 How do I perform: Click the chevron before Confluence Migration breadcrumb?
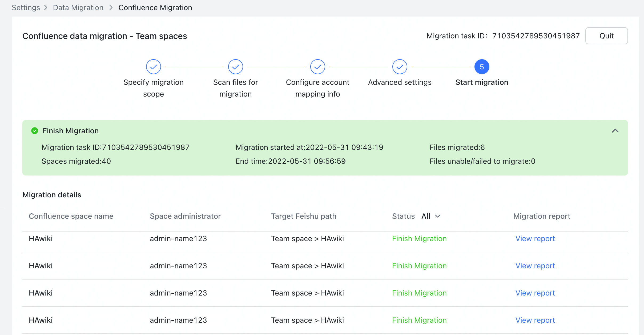click(x=111, y=7)
